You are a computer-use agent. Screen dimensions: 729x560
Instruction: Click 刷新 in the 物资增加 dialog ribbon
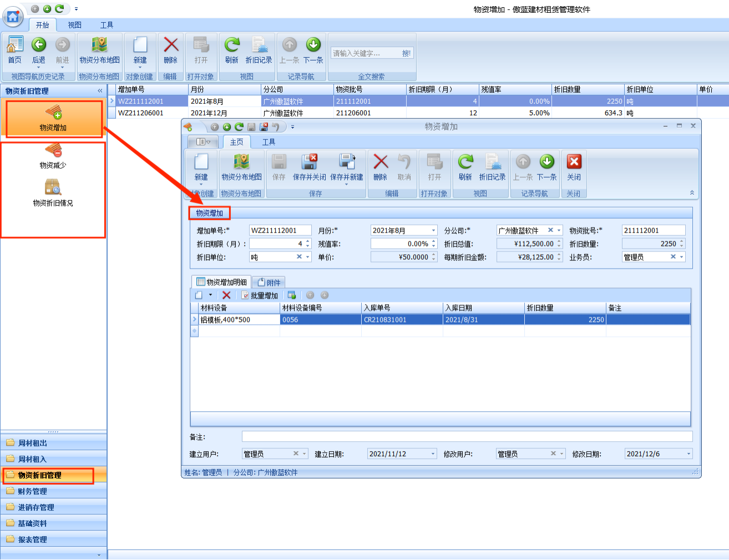[465, 168]
